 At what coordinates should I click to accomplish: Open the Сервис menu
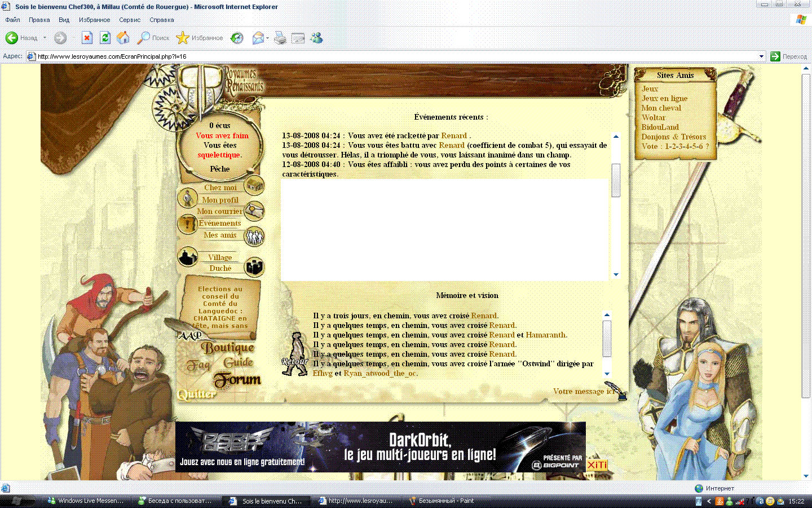click(x=129, y=20)
